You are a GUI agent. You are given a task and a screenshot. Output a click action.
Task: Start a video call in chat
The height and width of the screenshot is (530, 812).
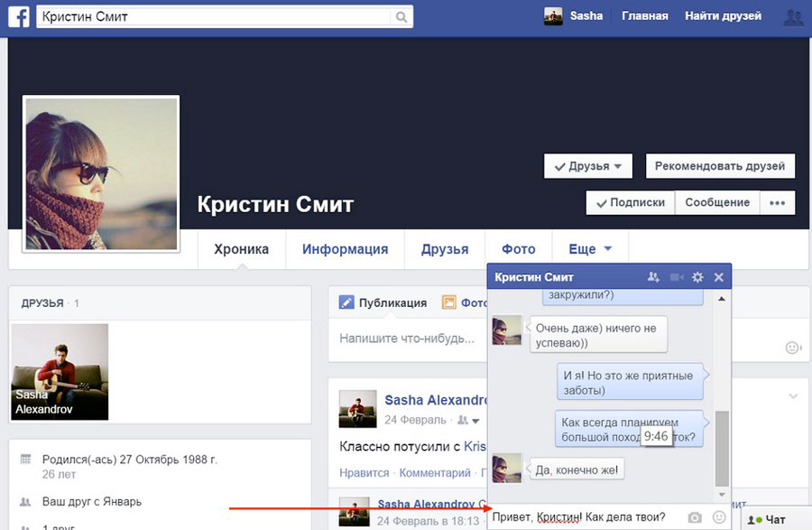pos(677,277)
